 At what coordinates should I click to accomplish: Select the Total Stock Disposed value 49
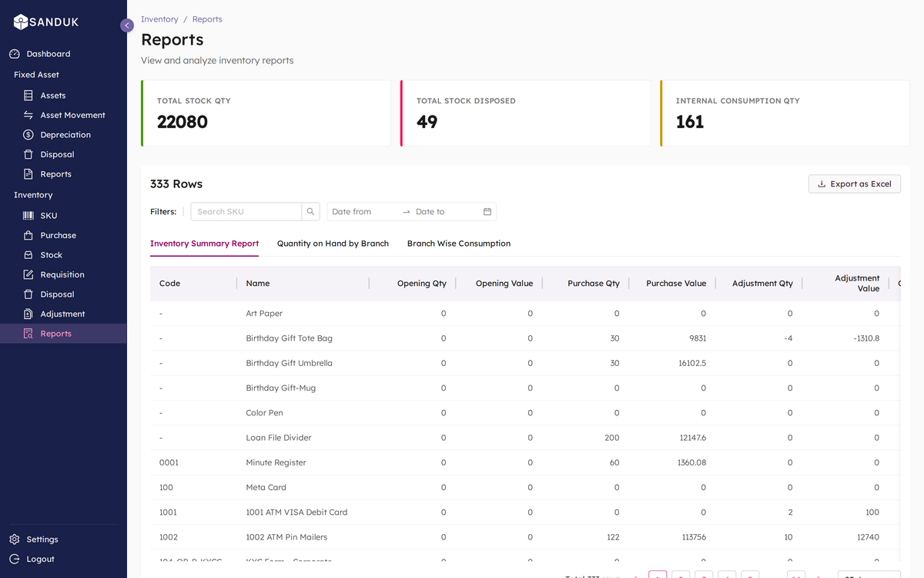(x=427, y=122)
